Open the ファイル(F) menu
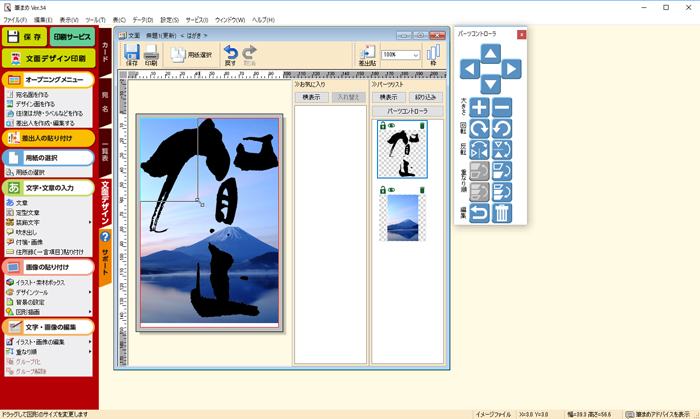700x419 pixels. [15, 20]
